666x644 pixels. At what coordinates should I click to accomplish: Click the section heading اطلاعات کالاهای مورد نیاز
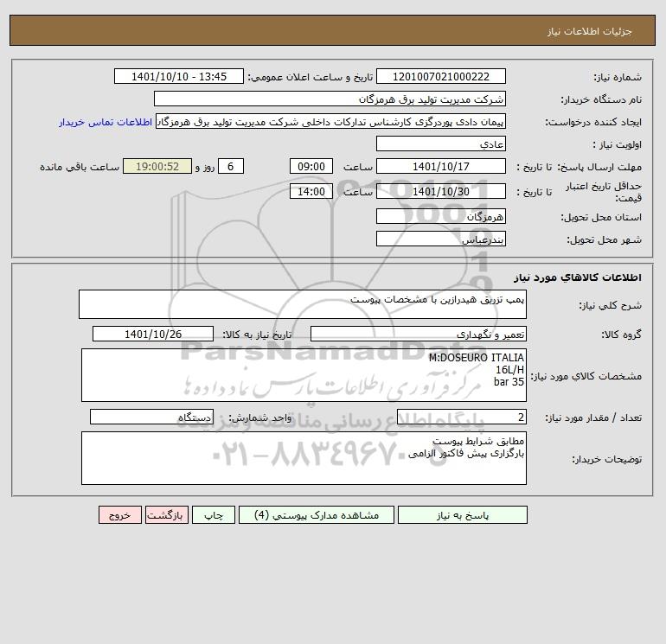(x=578, y=277)
